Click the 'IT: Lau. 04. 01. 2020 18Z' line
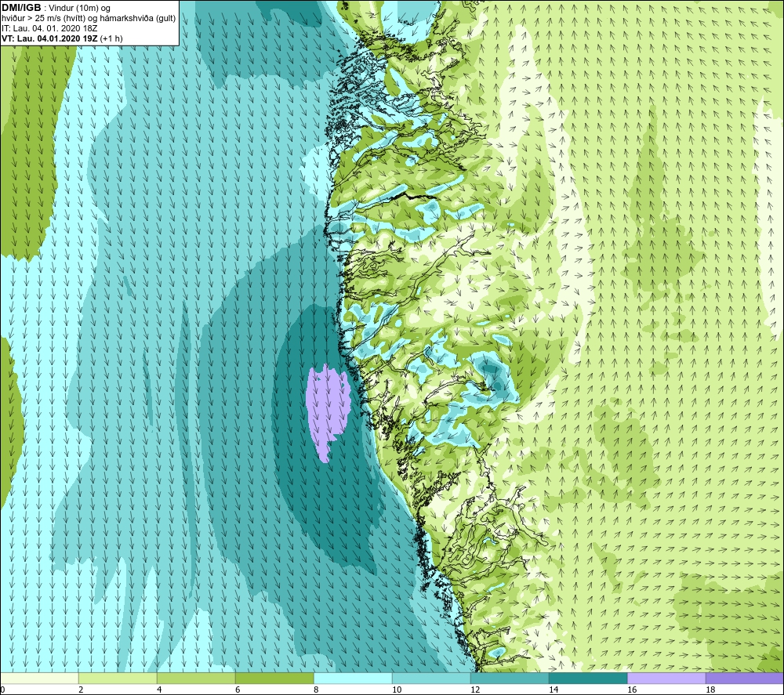The width and height of the screenshot is (784, 695). pos(49,28)
